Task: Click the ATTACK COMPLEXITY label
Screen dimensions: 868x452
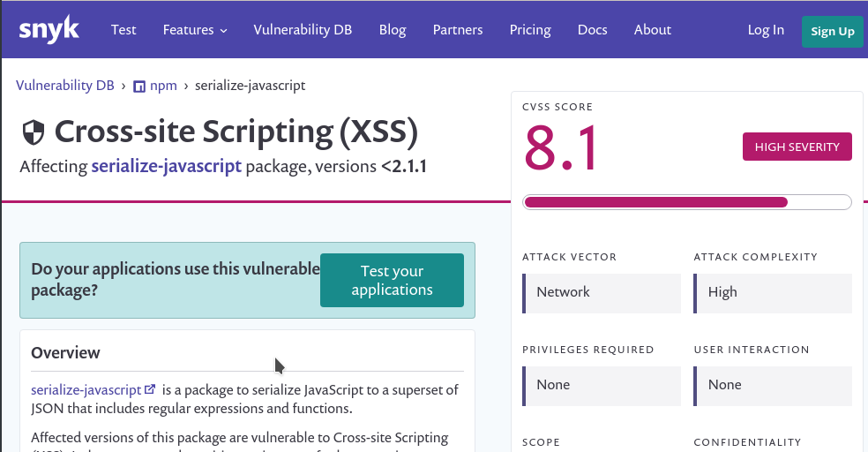Action: pyautogui.click(x=756, y=257)
